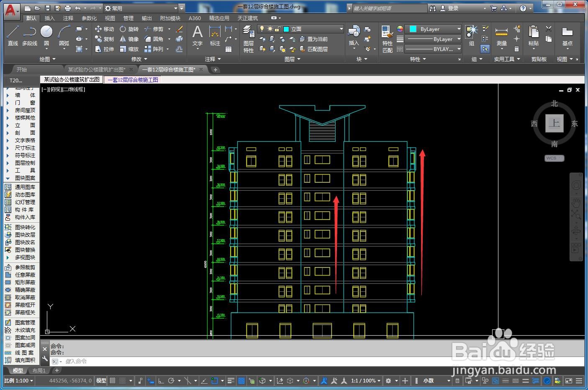Click the 修剪 trim tool
Viewport: 588px width, 390px height.
154,29
